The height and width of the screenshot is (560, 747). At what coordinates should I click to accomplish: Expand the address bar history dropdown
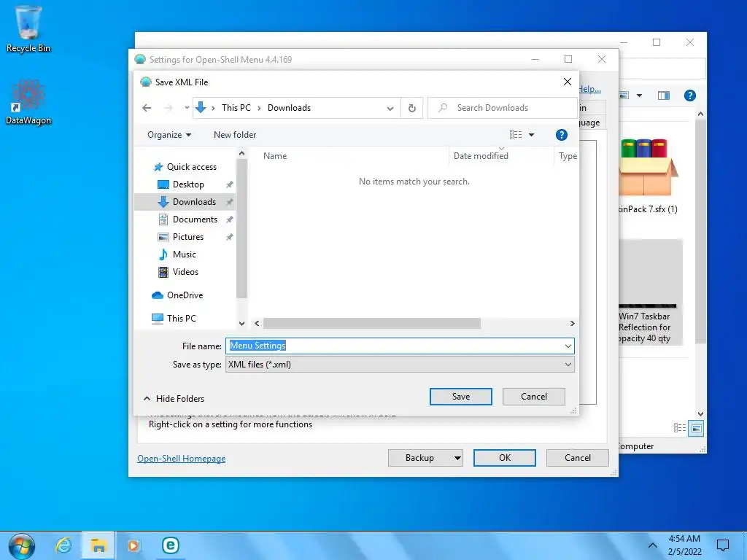(390, 109)
